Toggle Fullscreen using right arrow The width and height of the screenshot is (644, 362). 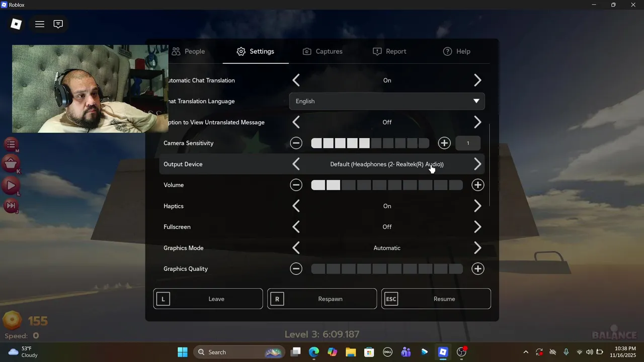click(477, 227)
